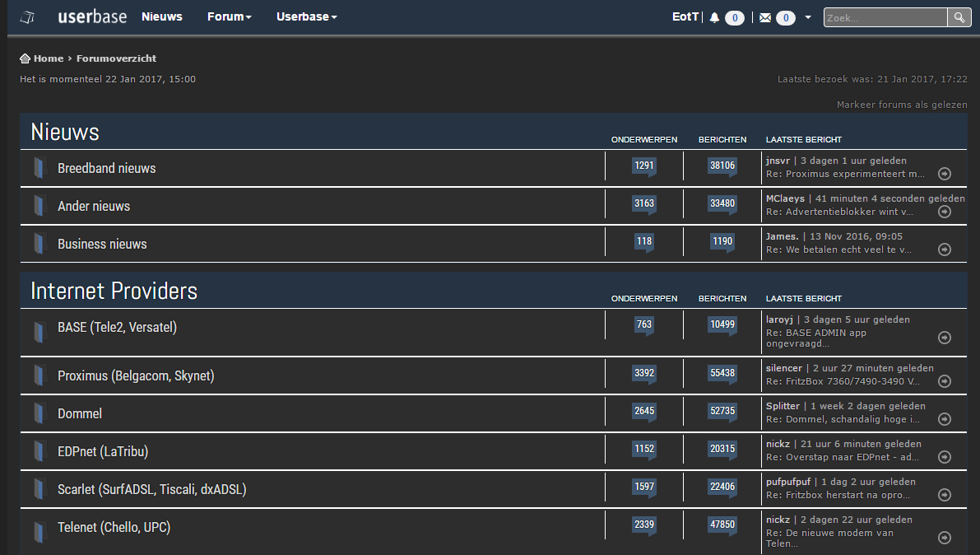Screen dimensions: 980x555
Task: Click the Proximus forum folder icon
Action: pos(39,375)
